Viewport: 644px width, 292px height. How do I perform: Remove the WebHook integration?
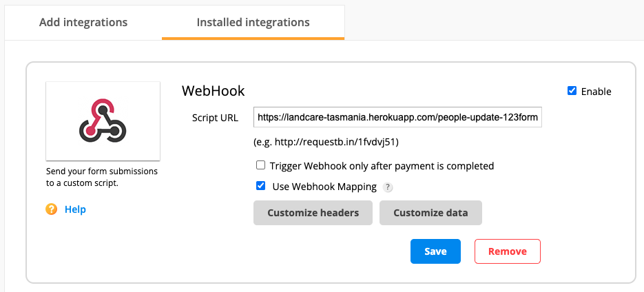click(507, 251)
